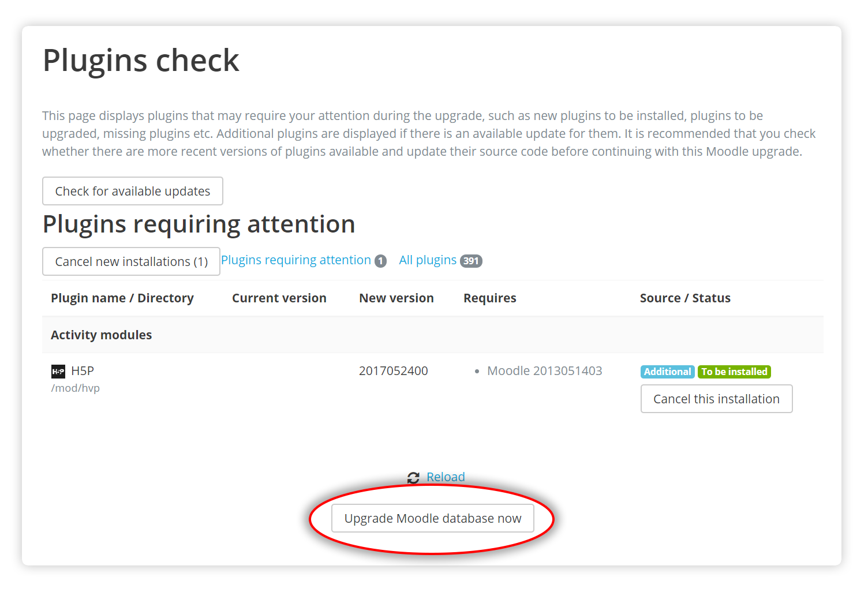Upgrade Moodle database now
868x592 pixels.
[433, 518]
